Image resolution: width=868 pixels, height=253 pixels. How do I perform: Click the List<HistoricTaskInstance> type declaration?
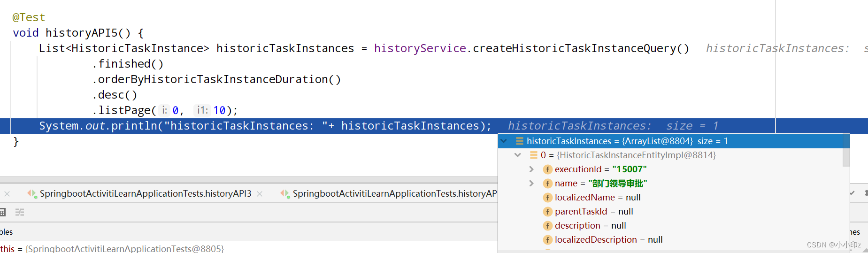(x=124, y=48)
